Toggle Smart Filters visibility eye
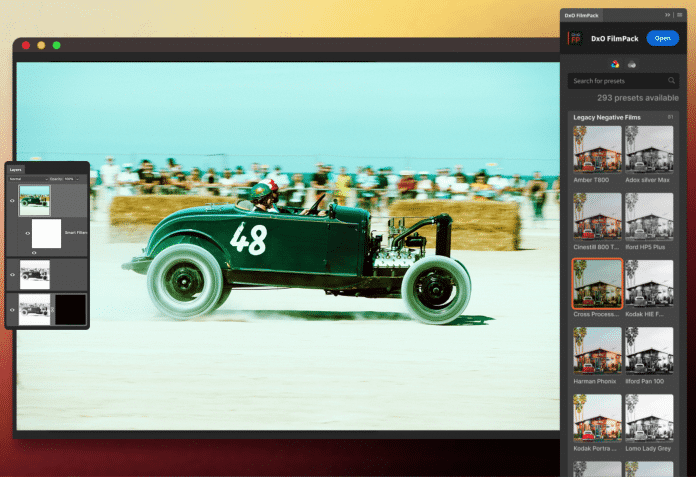The height and width of the screenshot is (477, 696). pos(26,232)
